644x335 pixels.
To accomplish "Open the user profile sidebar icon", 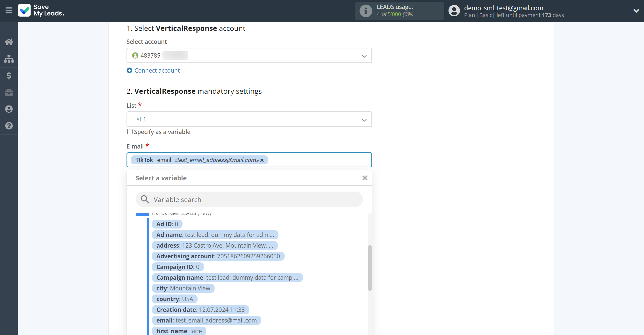I will point(9,109).
